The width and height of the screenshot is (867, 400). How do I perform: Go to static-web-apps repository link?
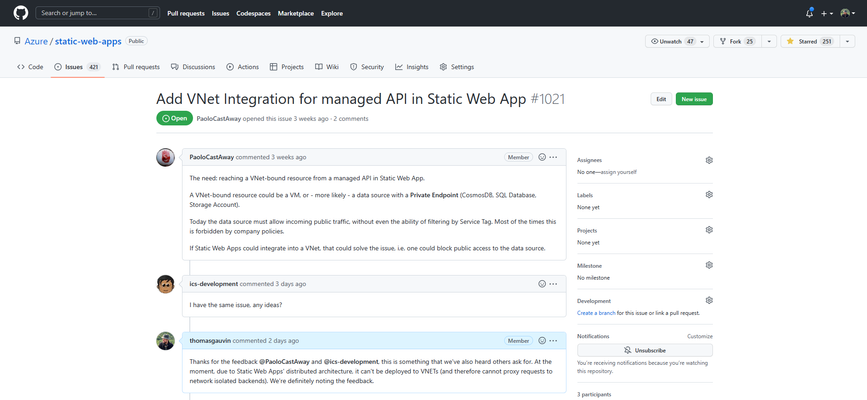click(88, 41)
